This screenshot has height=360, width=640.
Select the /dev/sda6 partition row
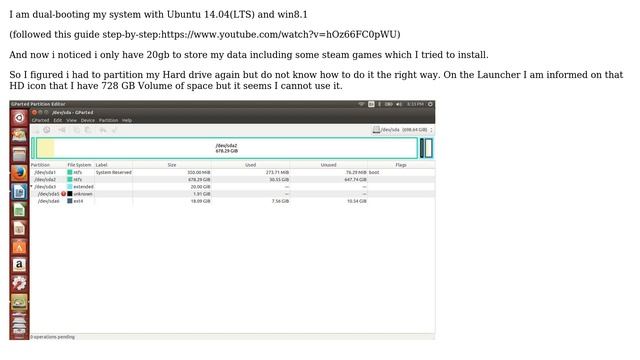click(x=233, y=201)
